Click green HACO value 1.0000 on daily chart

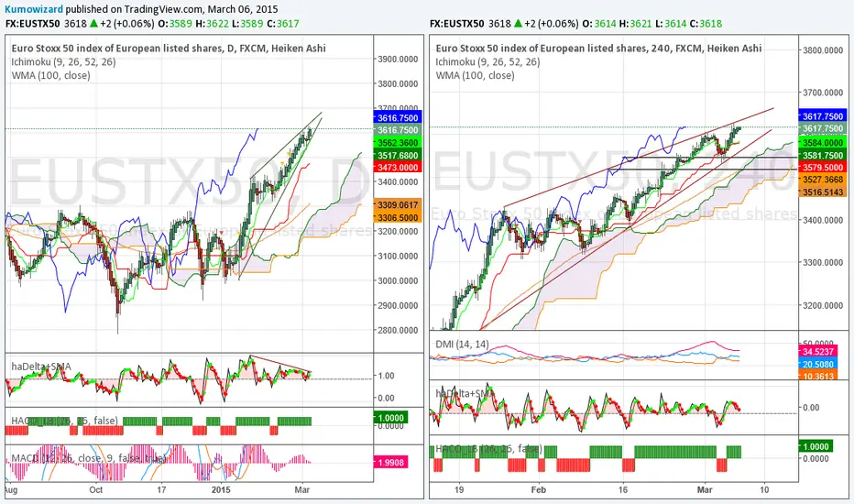click(390, 418)
